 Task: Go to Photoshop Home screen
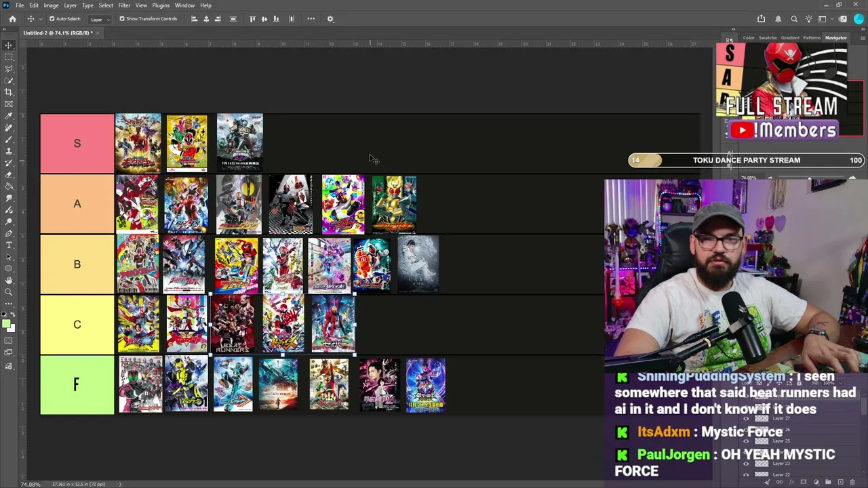(12, 19)
